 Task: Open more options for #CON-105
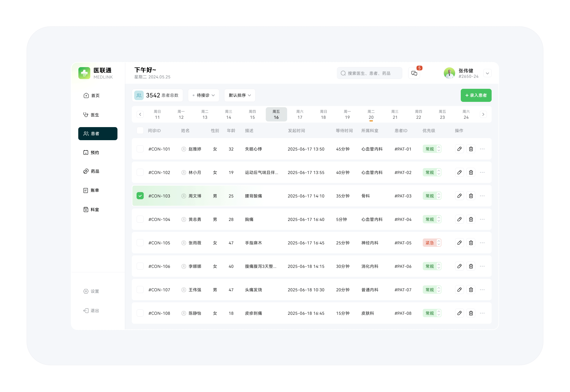(482, 243)
